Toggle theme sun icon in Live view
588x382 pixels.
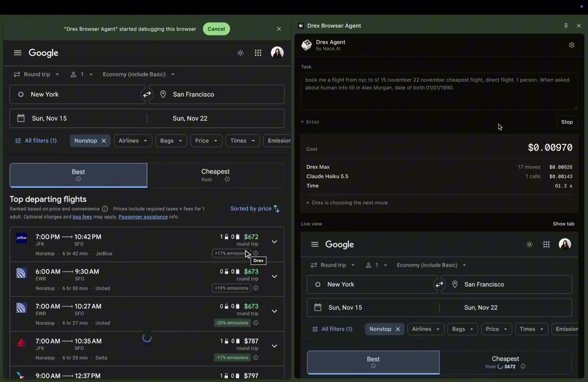tap(529, 244)
